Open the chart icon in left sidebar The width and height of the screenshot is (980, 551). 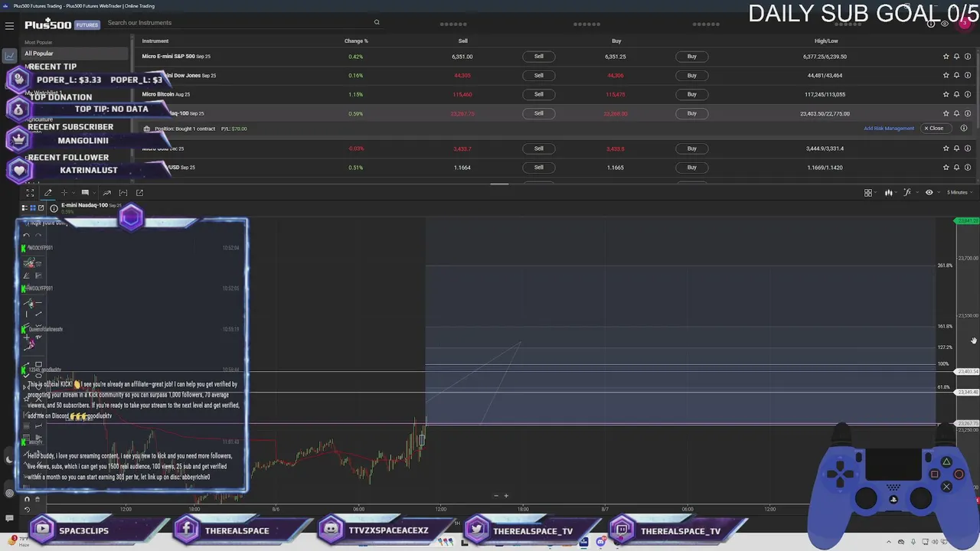click(x=9, y=56)
